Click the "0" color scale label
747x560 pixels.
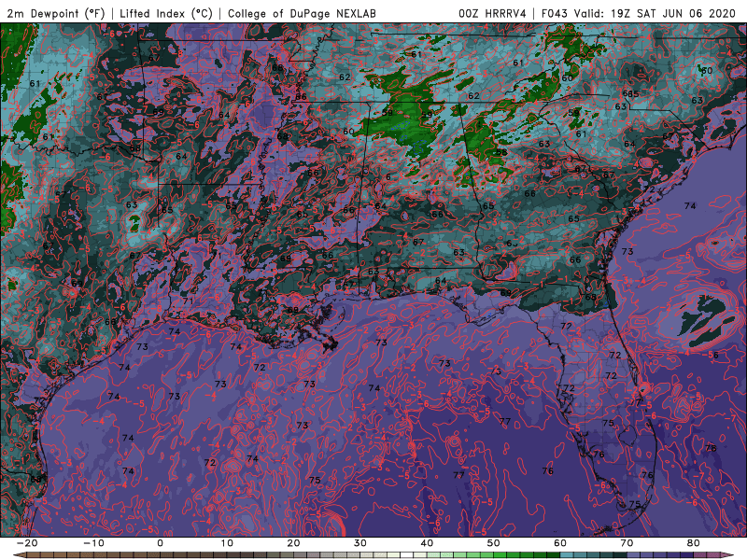(x=160, y=543)
